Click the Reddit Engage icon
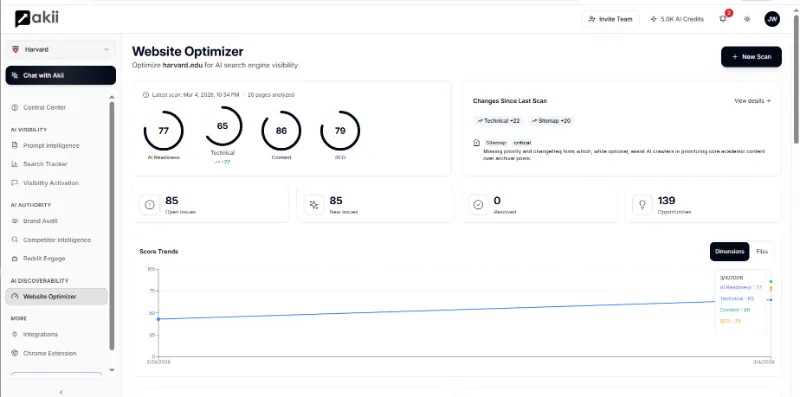The image size is (800, 397). click(14, 259)
